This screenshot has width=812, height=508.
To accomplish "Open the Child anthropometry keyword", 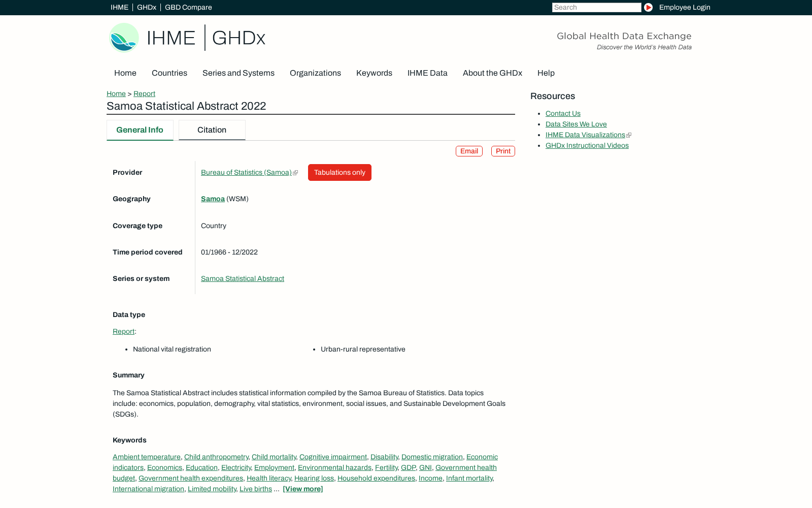I will click(x=216, y=457).
